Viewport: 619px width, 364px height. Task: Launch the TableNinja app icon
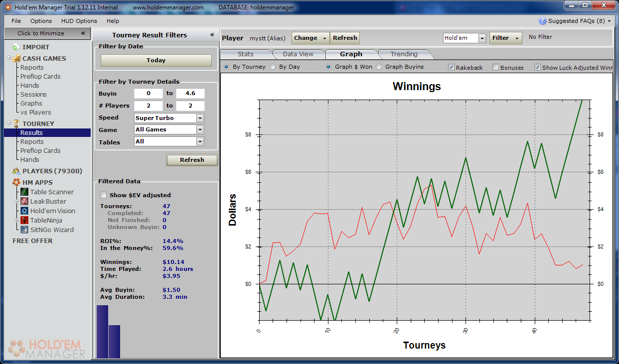point(24,220)
